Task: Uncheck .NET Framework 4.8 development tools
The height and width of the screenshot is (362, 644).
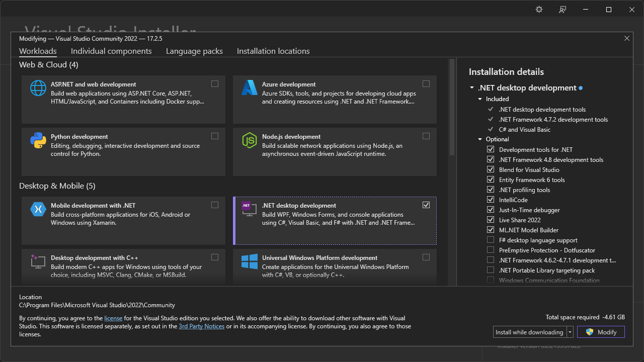Action: click(x=491, y=160)
